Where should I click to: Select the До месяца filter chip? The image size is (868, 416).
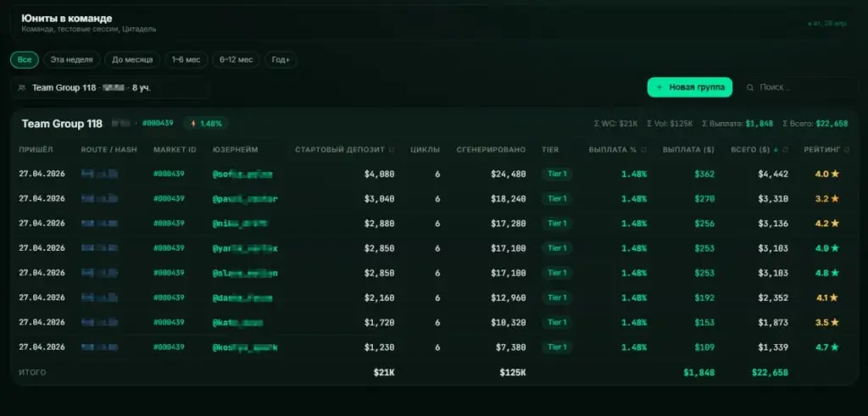(x=132, y=60)
